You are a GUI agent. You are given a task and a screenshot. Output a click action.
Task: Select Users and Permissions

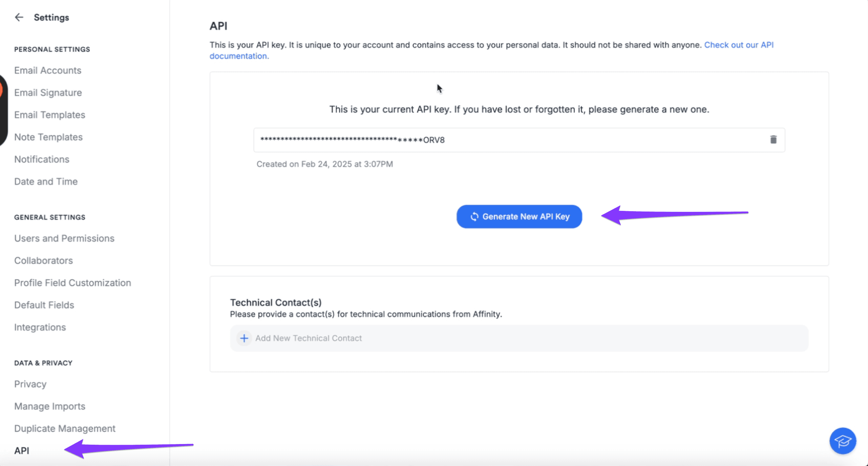(64, 238)
